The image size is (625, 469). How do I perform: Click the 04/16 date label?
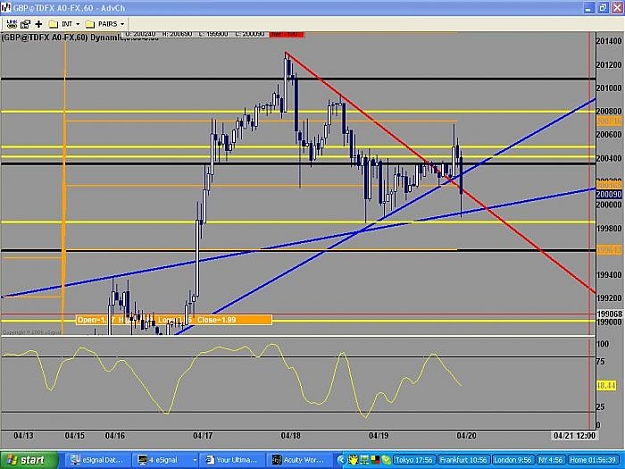[x=115, y=436]
